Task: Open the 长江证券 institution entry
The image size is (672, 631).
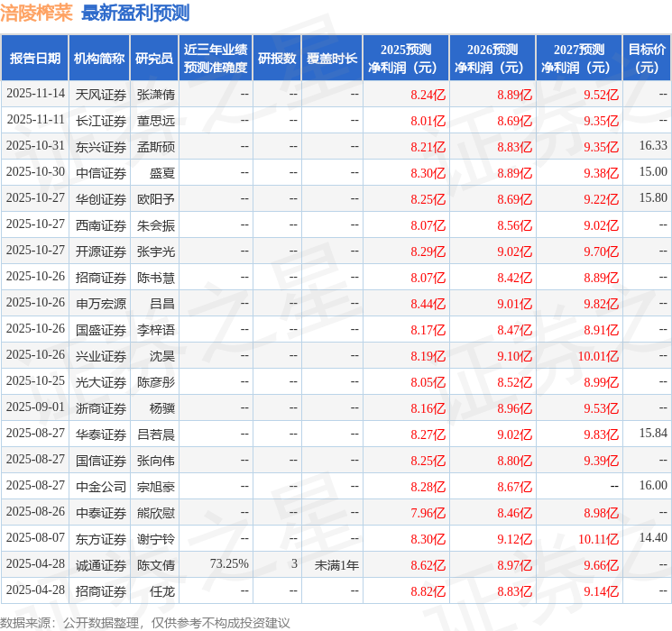Action: 100,120
